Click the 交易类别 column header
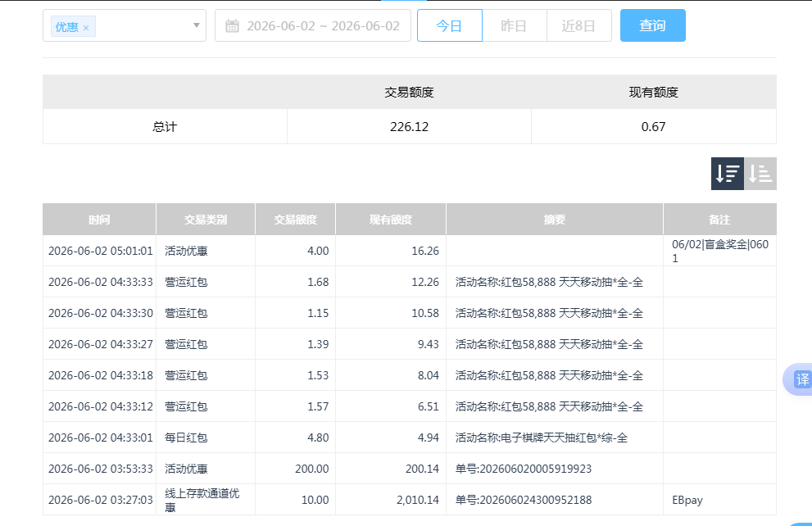The image size is (812, 526). (206, 220)
